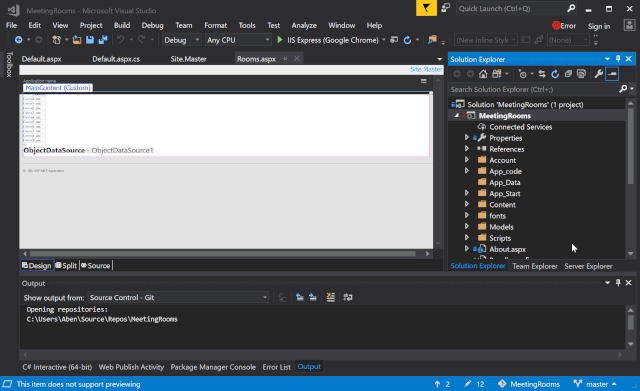The image size is (640, 391).
Task: Toggle Word Wrap in Output panel
Action: [348, 298]
